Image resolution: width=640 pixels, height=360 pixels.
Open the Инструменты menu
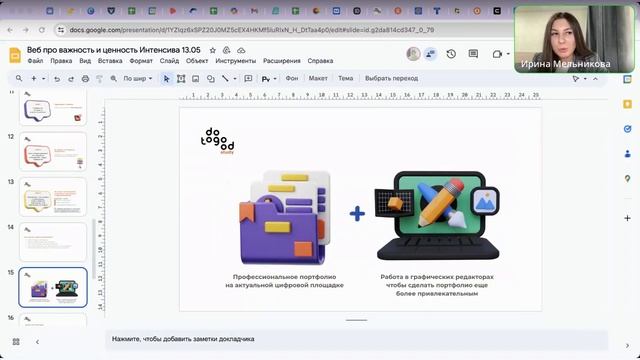pos(236,61)
